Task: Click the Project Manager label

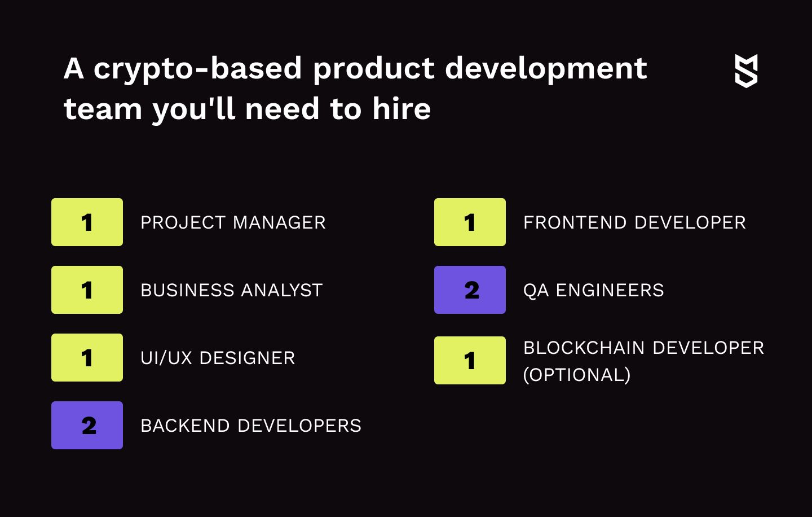Action: tap(233, 222)
